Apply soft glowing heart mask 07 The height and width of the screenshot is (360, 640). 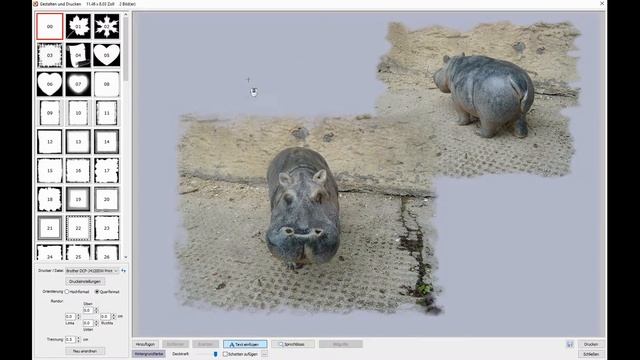tap(78, 84)
